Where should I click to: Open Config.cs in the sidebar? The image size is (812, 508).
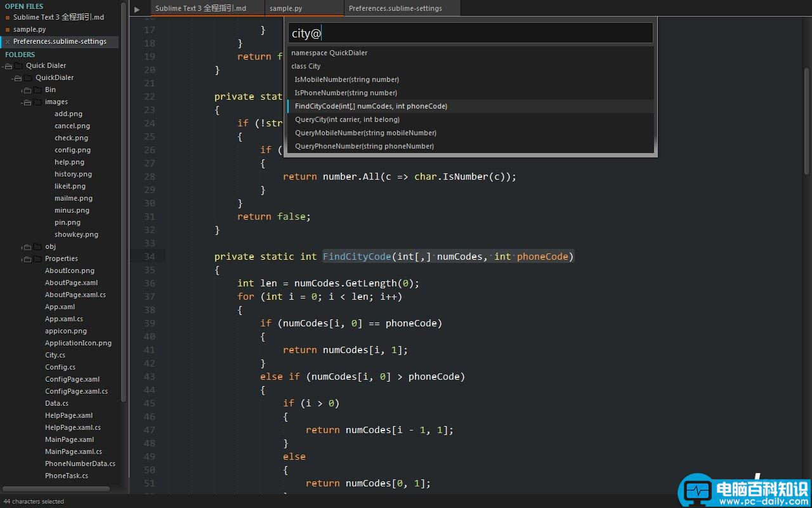click(60, 368)
